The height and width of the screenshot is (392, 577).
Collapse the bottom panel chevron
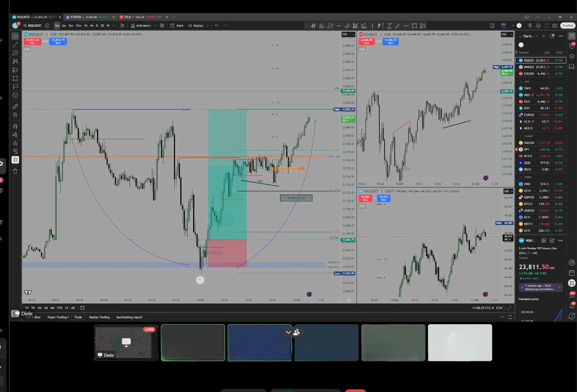point(503,317)
